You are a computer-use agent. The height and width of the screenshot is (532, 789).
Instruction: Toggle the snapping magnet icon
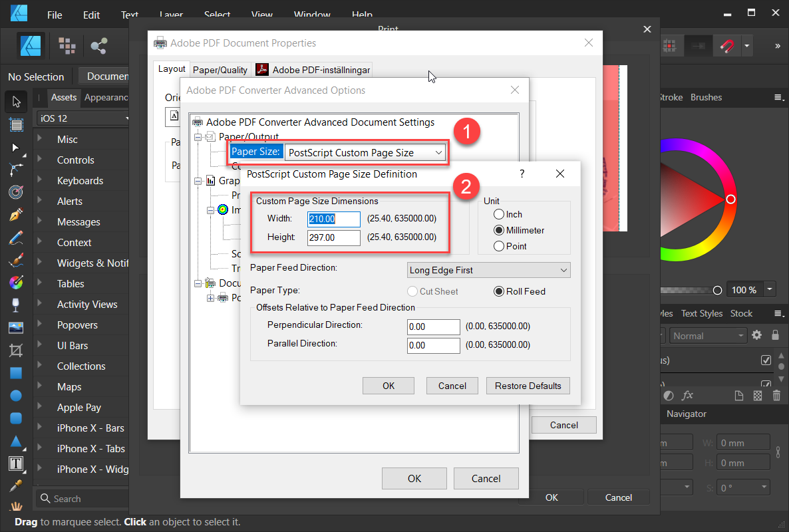coord(727,46)
